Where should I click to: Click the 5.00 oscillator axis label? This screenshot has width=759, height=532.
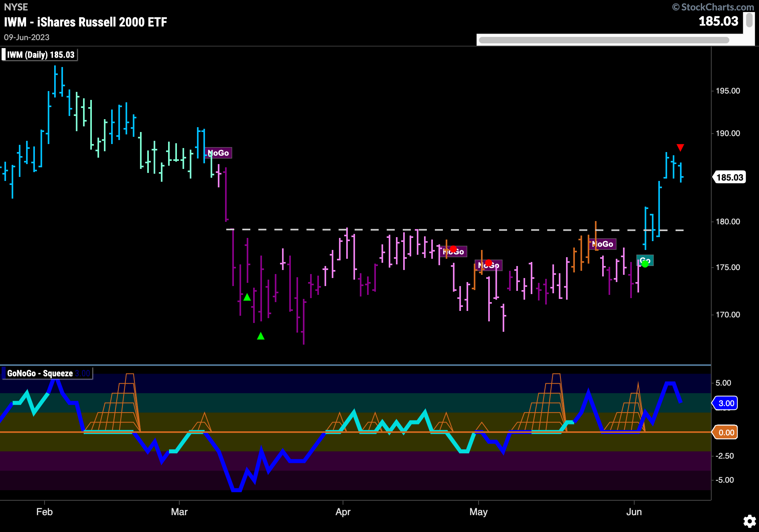point(723,383)
